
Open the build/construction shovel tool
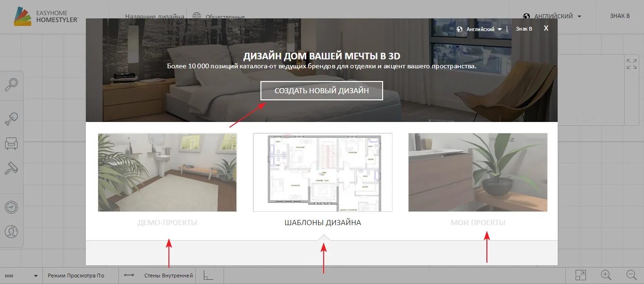(x=12, y=118)
